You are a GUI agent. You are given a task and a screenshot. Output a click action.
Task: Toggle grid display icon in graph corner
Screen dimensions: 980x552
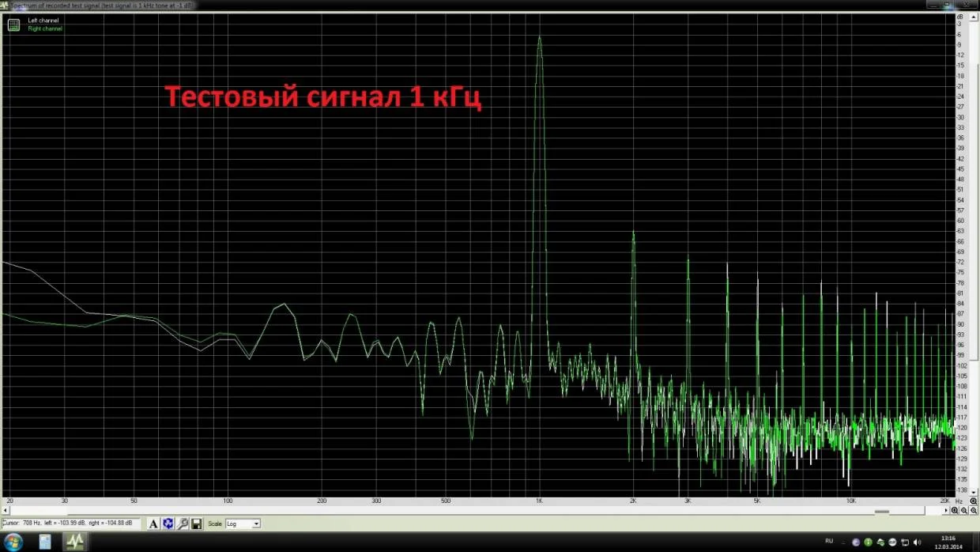tap(13, 25)
